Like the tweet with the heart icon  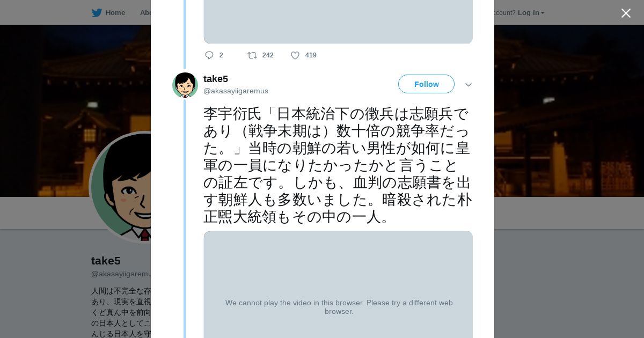coord(295,55)
